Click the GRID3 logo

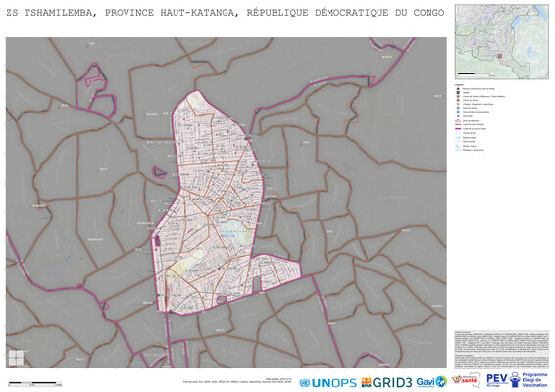(387, 382)
